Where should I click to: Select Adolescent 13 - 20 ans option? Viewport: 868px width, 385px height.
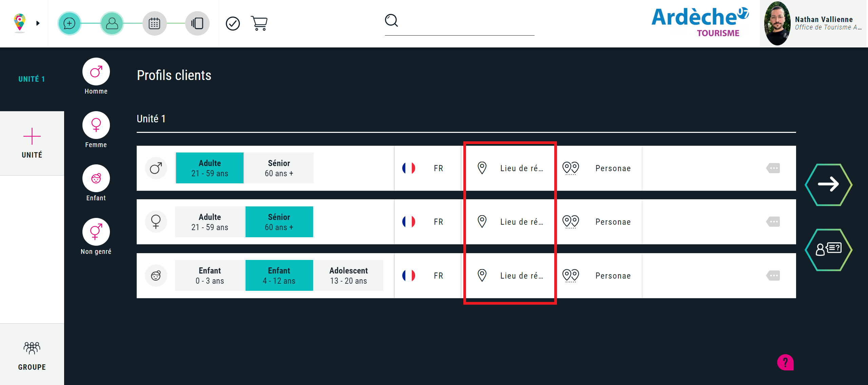(348, 276)
